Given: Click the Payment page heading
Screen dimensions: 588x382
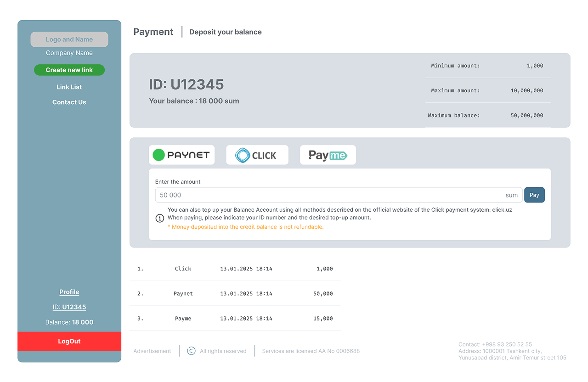Looking at the screenshot, I should pyautogui.click(x=153, y=32).
